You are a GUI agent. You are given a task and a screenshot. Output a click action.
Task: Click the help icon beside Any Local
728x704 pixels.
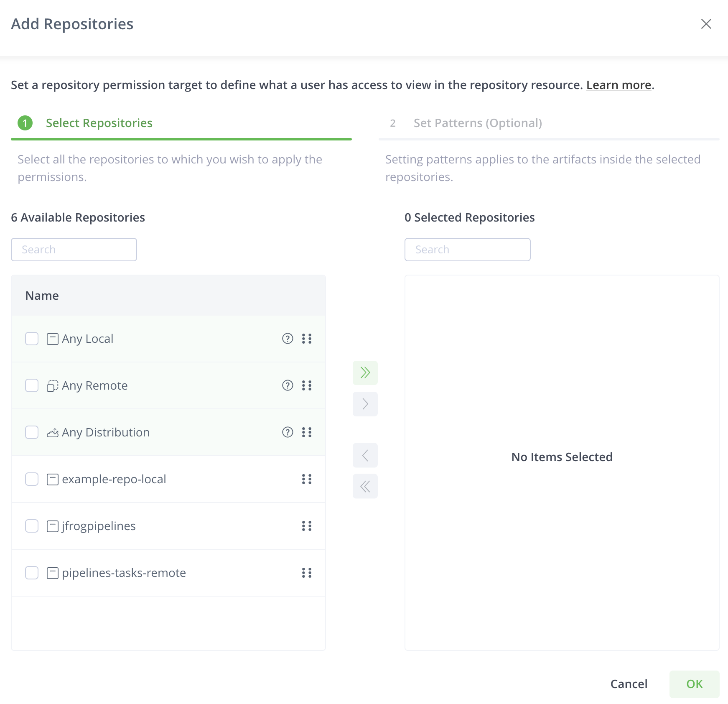(288, 339)
